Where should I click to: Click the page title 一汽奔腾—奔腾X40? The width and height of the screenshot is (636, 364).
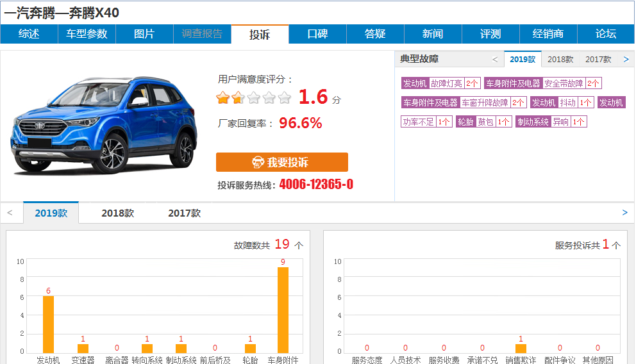tap(62, 13)
